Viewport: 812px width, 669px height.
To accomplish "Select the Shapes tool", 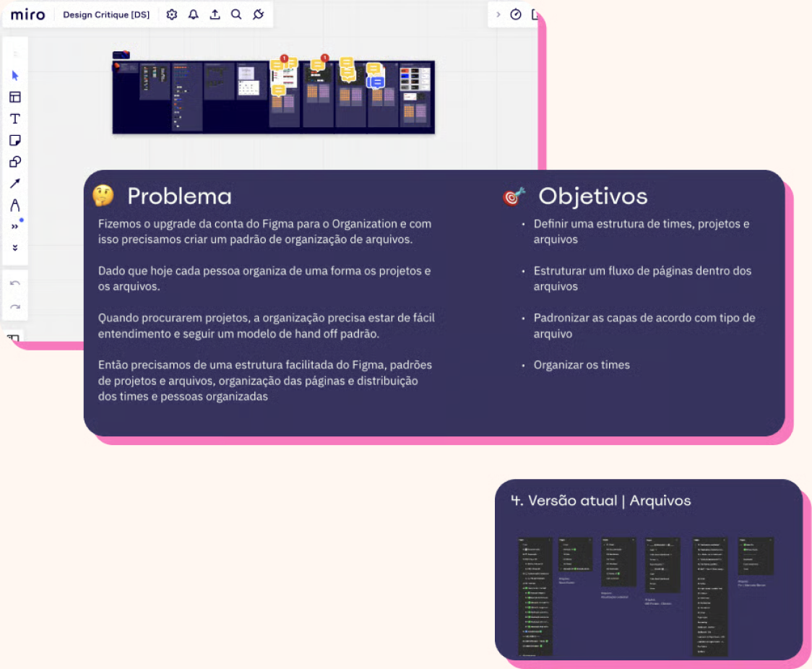I will pos(15,162).
